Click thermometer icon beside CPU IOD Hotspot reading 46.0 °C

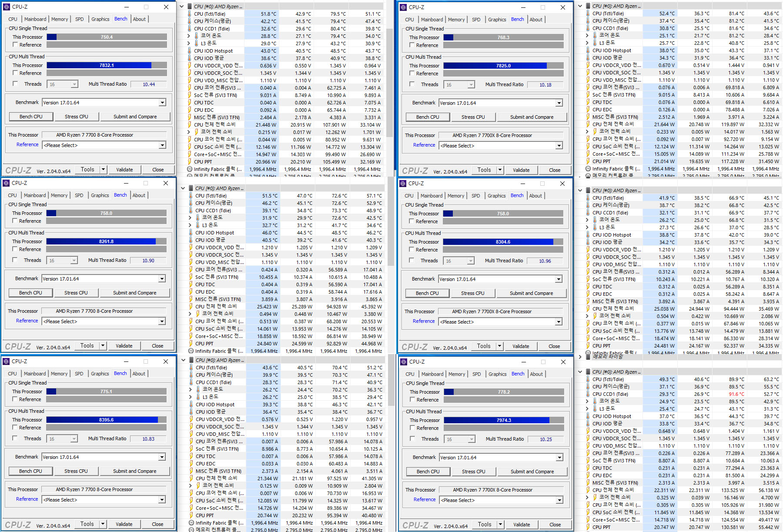pyautogui.click(x=191, y=233)
